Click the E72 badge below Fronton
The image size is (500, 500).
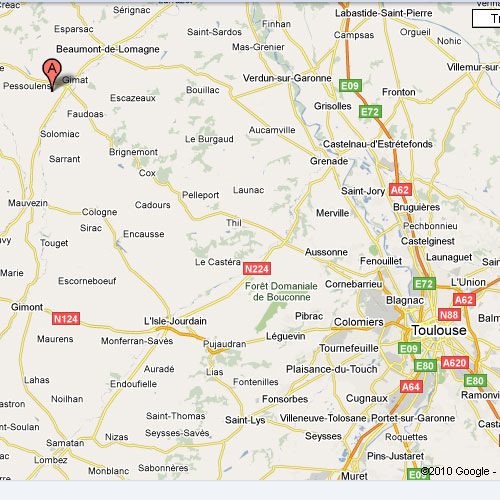tap(370, 112)
